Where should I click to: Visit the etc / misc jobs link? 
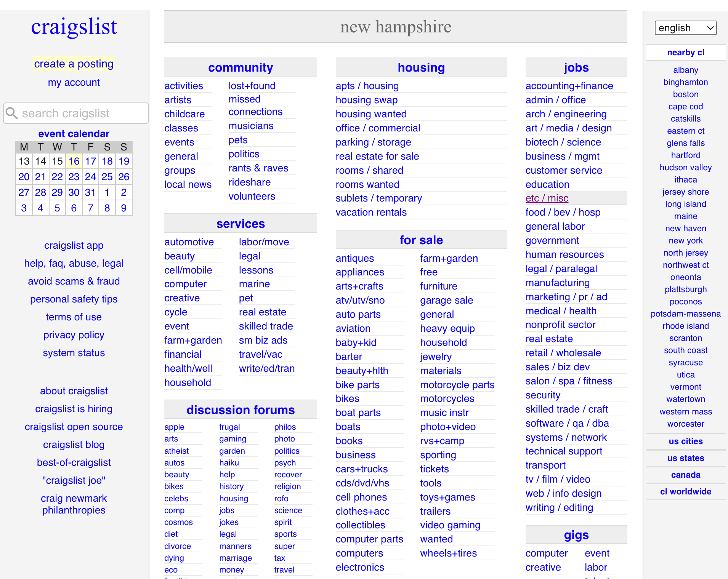(x=547, y=198)
